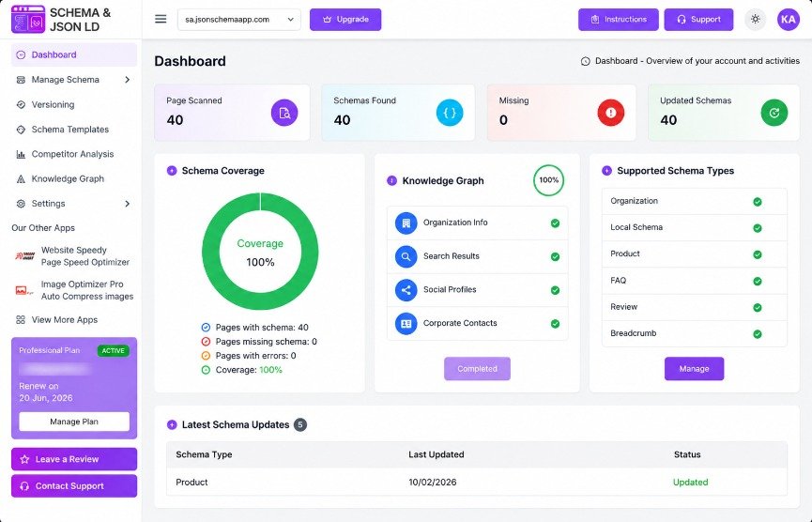Click the Social Profiles share icon

tap(406, 290)
